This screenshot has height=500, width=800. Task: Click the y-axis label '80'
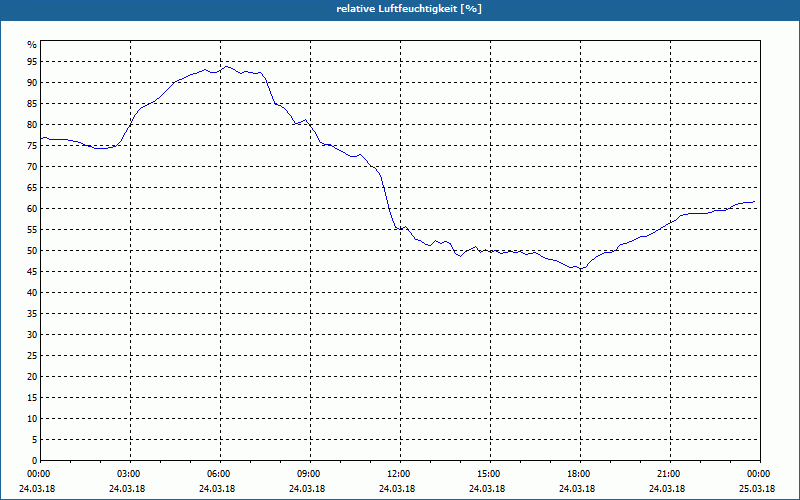click(x=32, y=124)
